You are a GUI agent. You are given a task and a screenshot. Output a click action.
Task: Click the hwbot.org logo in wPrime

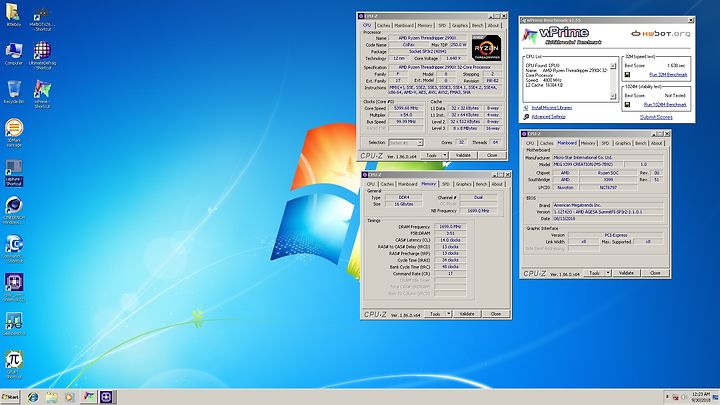660,34
